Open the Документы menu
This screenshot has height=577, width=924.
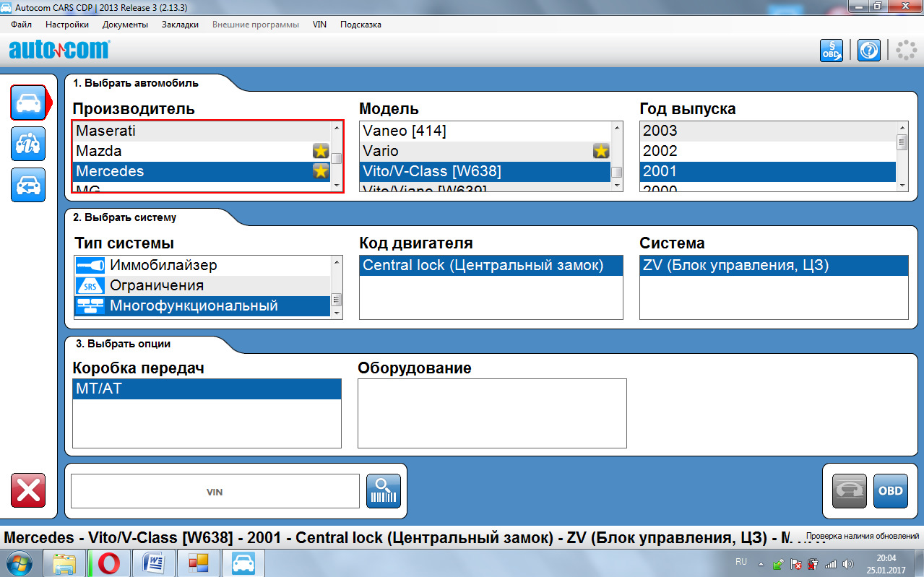click(x=125, y=24)
